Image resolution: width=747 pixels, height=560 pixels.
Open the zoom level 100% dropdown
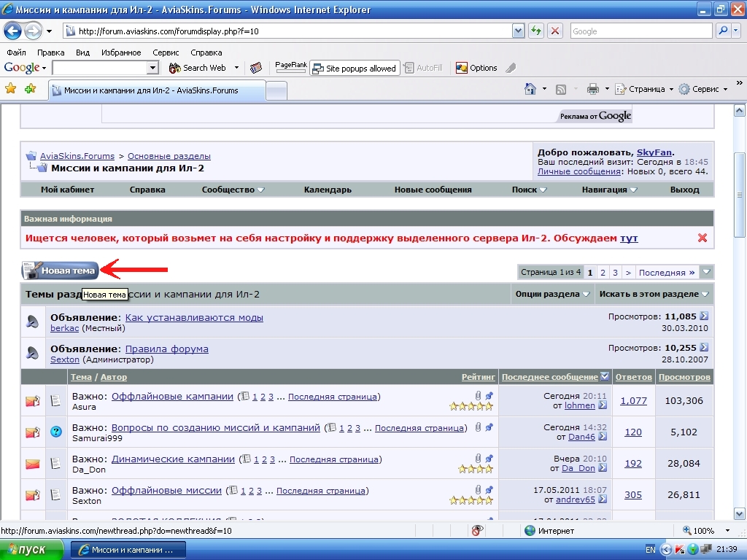point(727,531)
